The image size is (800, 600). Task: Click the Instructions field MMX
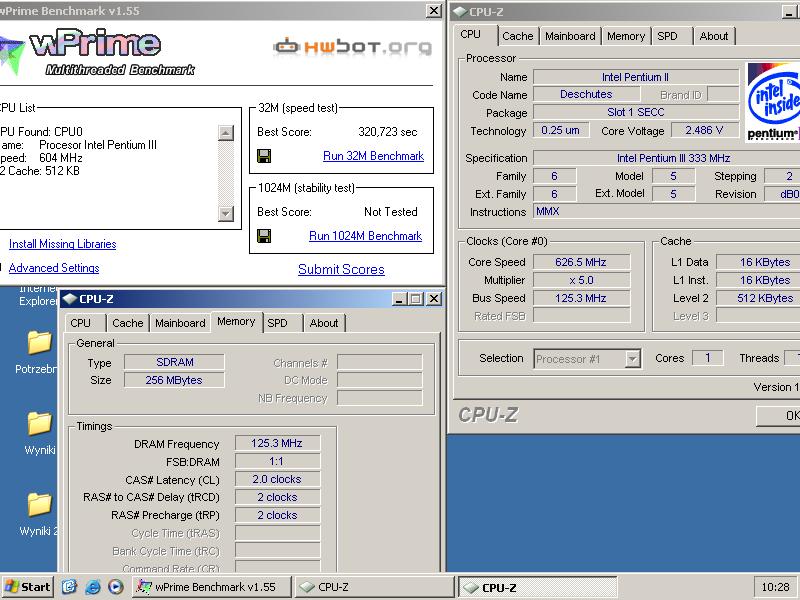tap(666, 211)
